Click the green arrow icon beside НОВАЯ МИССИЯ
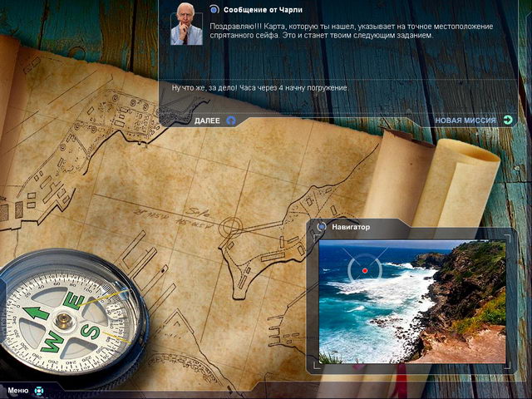532x399 pixels. click(506, 121)
